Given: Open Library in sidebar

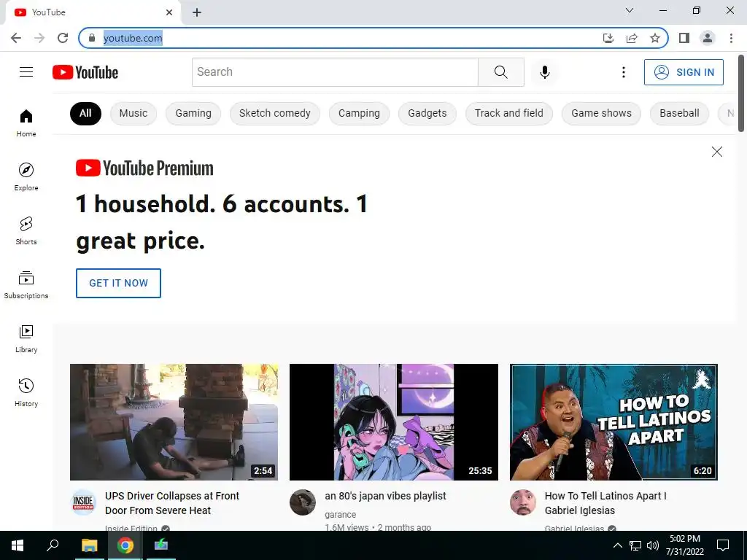Looking at the screenshot, I should 26,338.
